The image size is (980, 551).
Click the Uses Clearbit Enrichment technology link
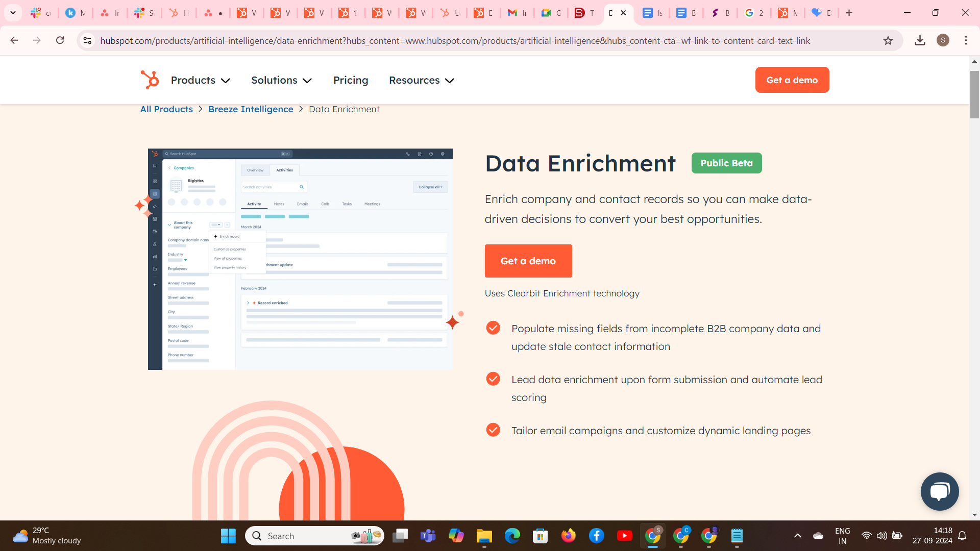click(x=562, y=293)
